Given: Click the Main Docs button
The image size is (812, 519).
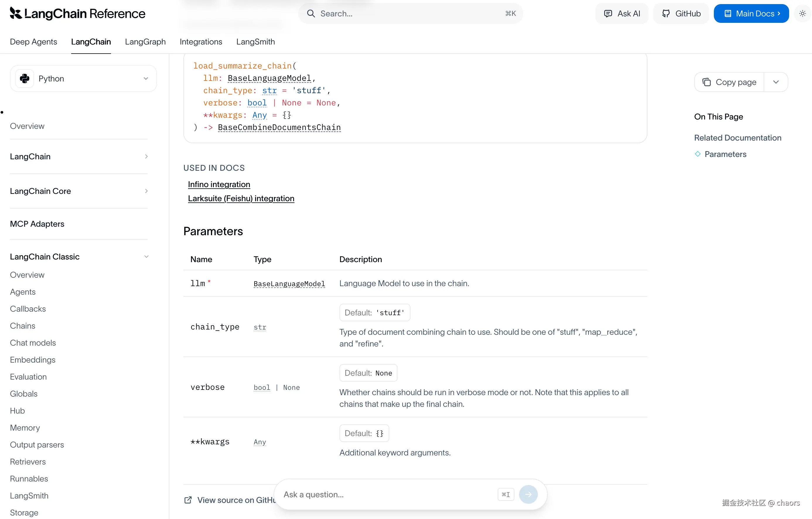Looking at the screenshot, I should [x=751, y=13].
